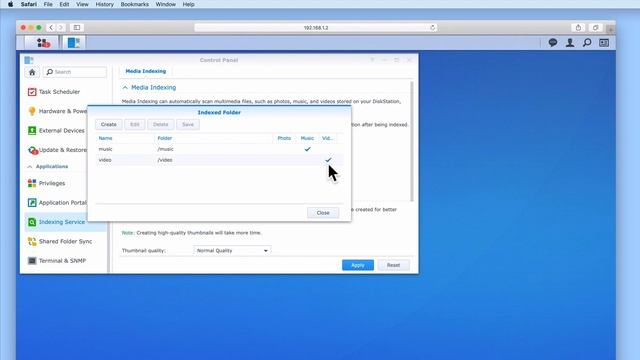Open Apple menu
This screenshot has width=640, height=360.
pyautogui.click(x=10, y=4)
